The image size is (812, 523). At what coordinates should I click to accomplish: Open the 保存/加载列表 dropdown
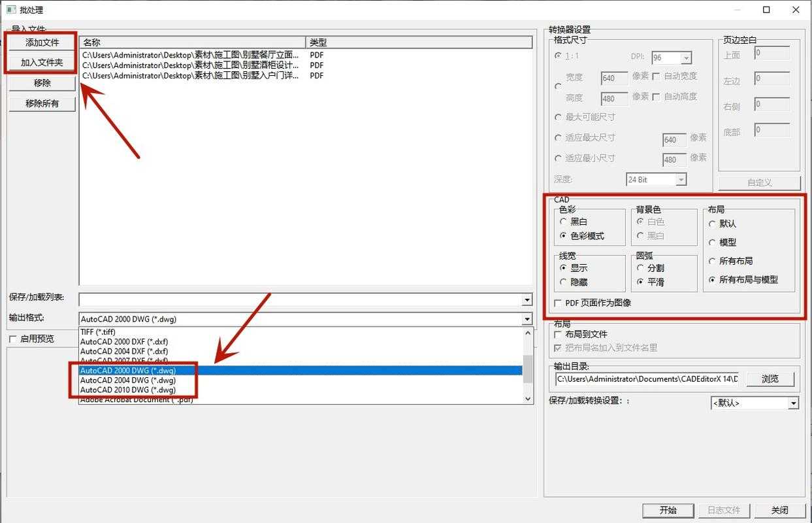click(x=527, y=299)
